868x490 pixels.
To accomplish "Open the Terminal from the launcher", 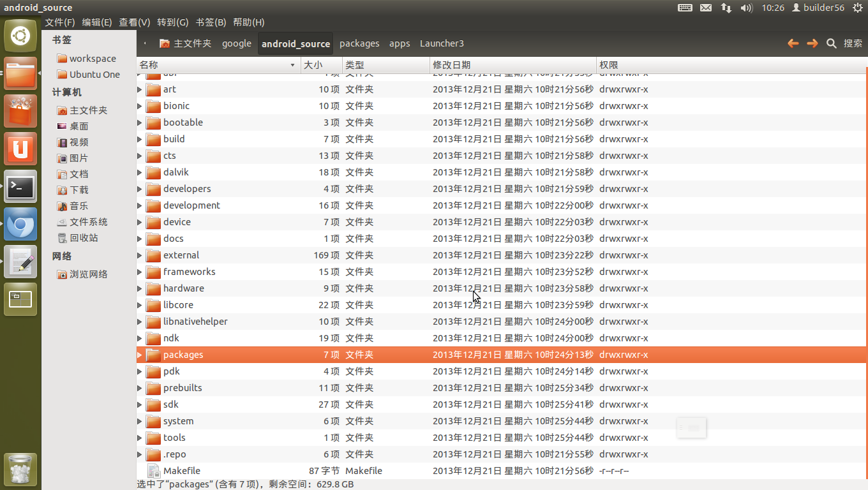I will click(x=20, y=186).
